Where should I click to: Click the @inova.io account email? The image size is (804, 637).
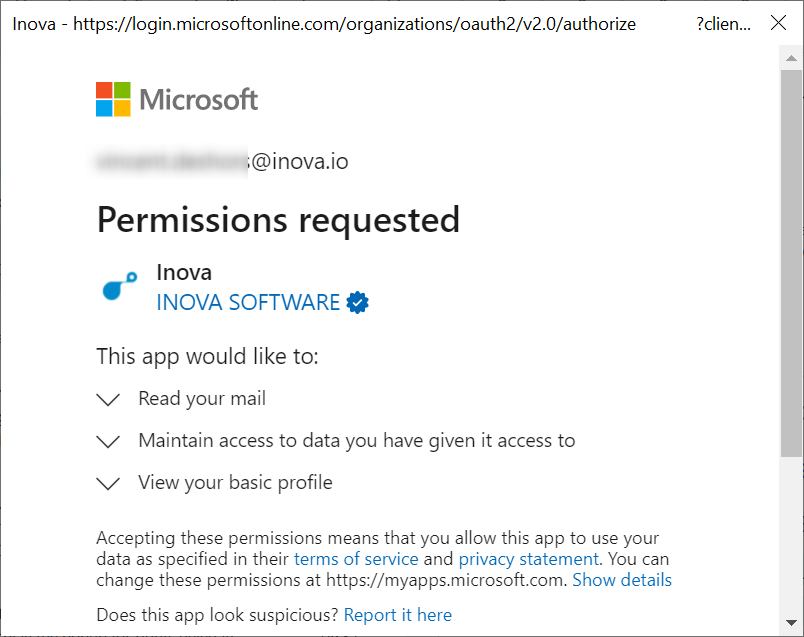[x=223, y=161]
